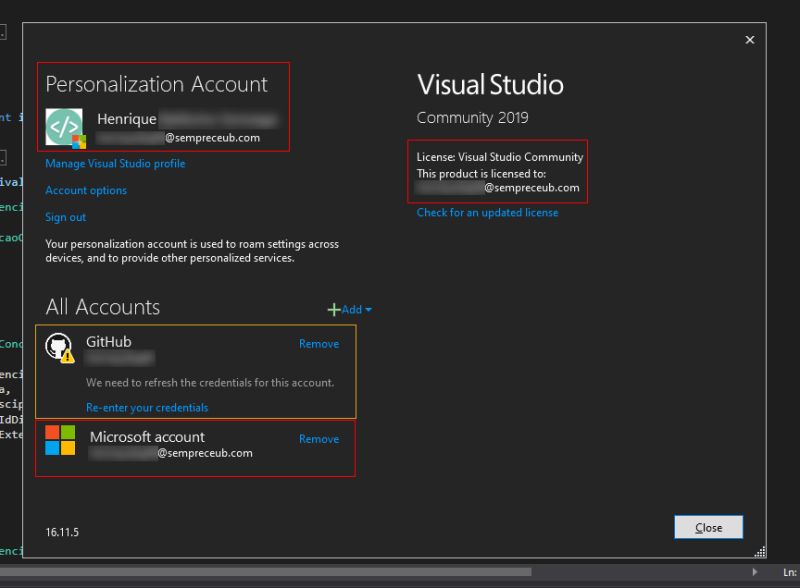Click the version number 16.11.5
Viewport: 800px width, 588px height.
[63, 533]
